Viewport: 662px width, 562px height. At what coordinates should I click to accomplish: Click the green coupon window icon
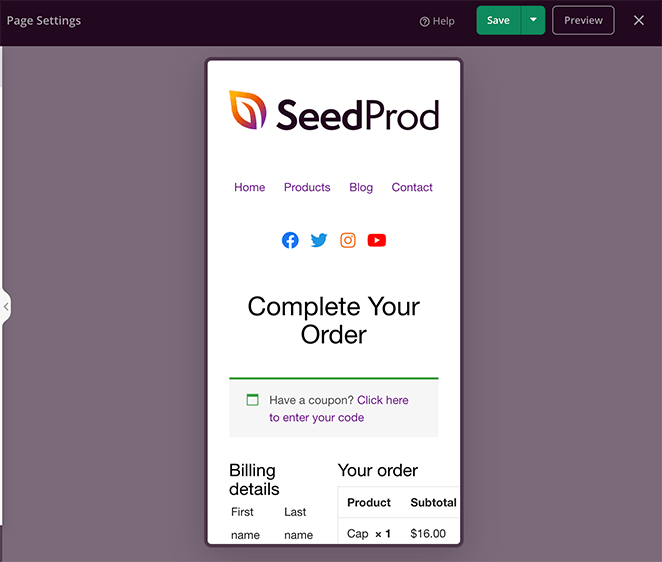(252, 399)
